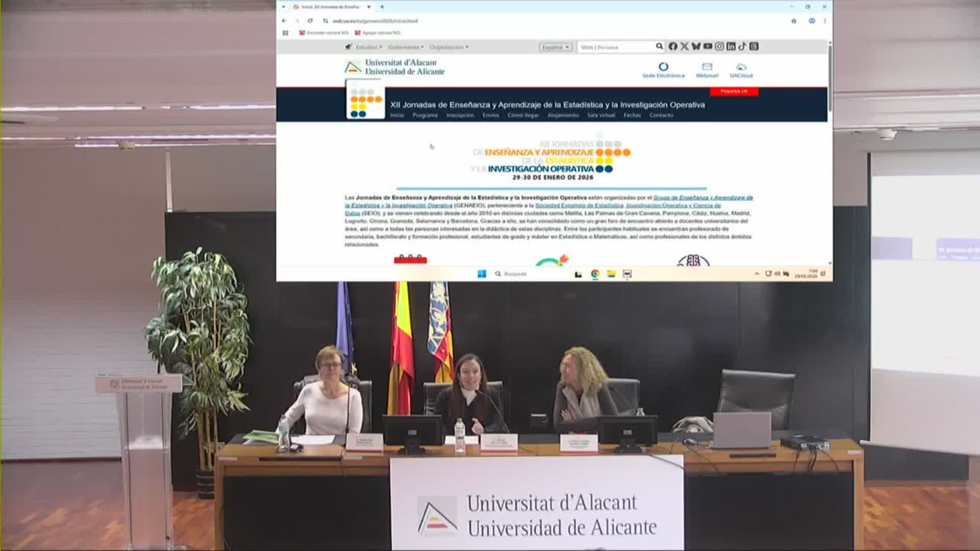980x551 pixels.
Task: Open the Español language selector
Action: 555,47
